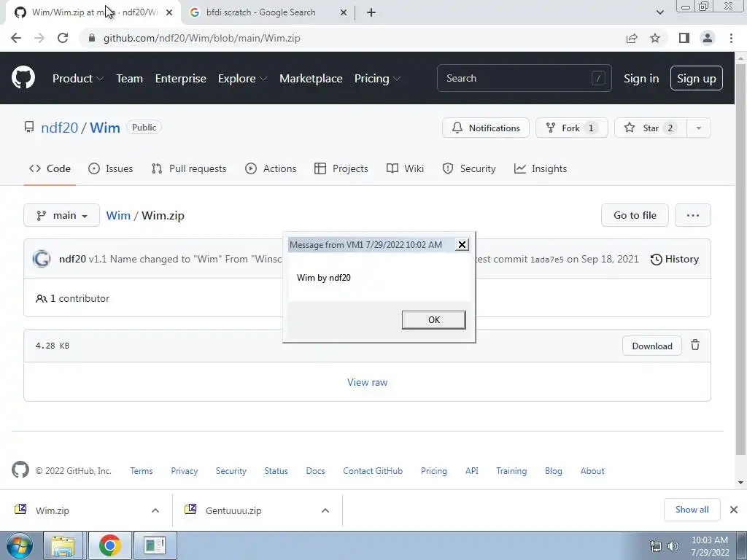Close the bfdi scratch Google Search tab

344,13
